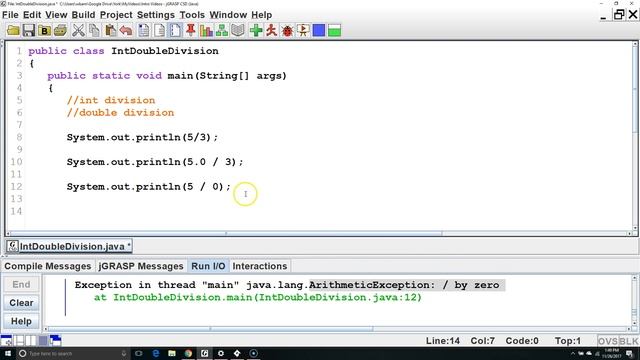Compile the file with the green plus icon

(256, 31)
